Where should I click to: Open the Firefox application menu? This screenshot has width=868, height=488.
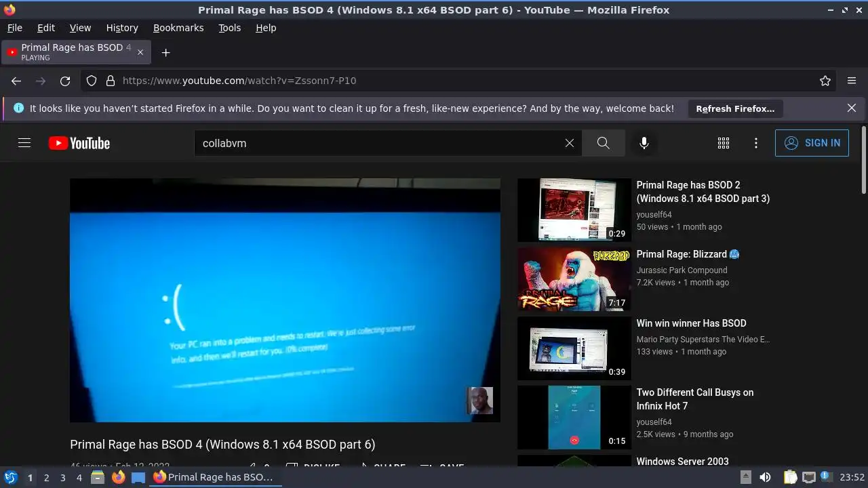coord(852,81)
